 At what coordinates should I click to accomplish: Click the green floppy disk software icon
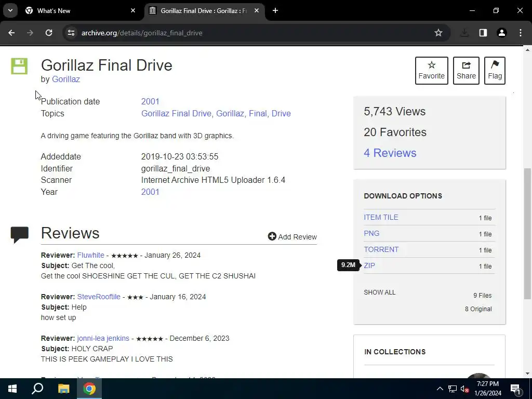[x=19, y=66]
